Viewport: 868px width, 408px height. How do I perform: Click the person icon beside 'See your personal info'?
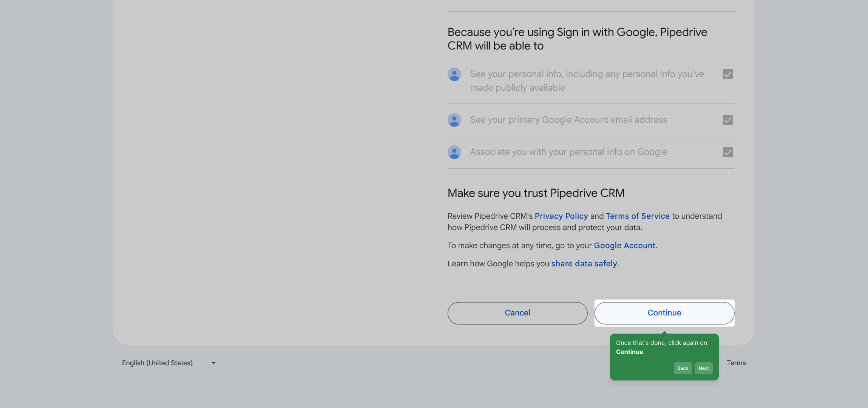point(454,74)
